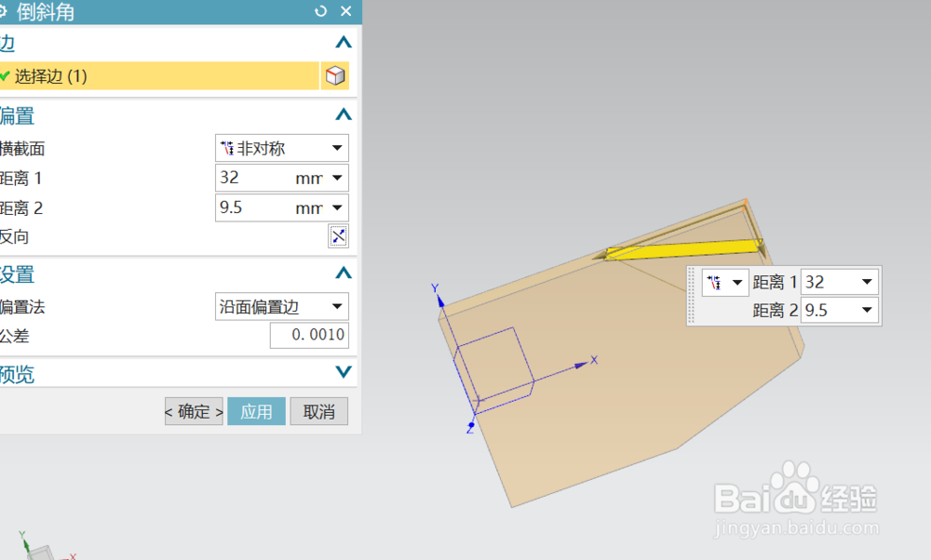The height and width of the screenshot is (560, 931).
Task: Open the 偏置法 沿面偏置边 dropdown
Action: pos(281,307)
